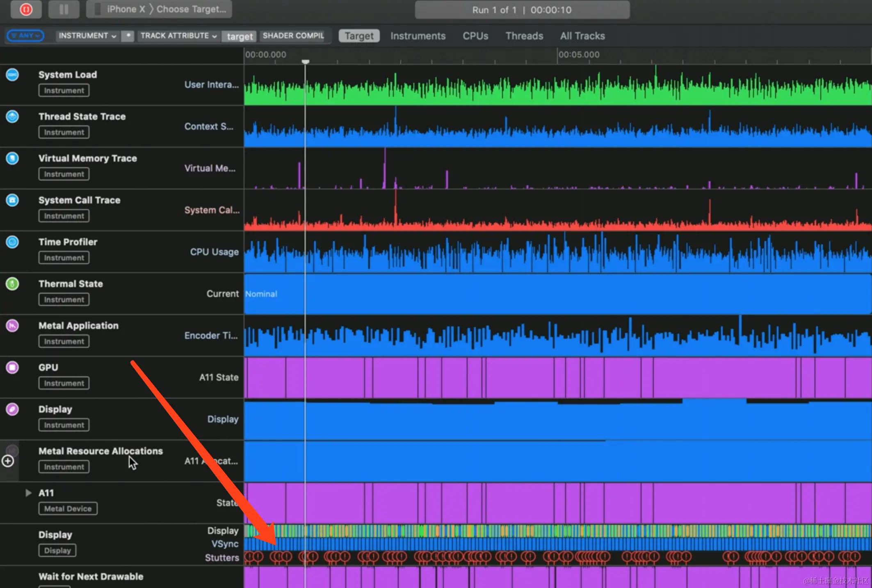Switch to the All Tracks tab
The height and width of the screenshot is (588, 872).
tap(582, 36)
